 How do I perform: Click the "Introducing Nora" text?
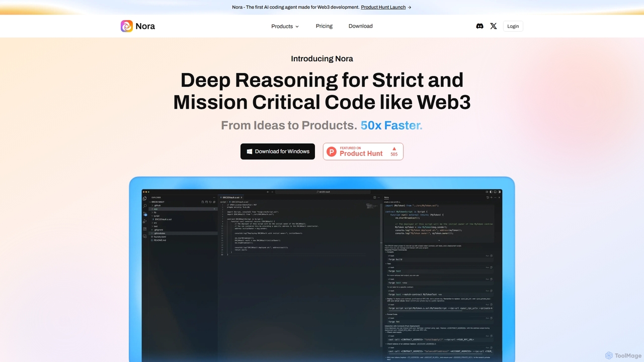click(322, 58)
